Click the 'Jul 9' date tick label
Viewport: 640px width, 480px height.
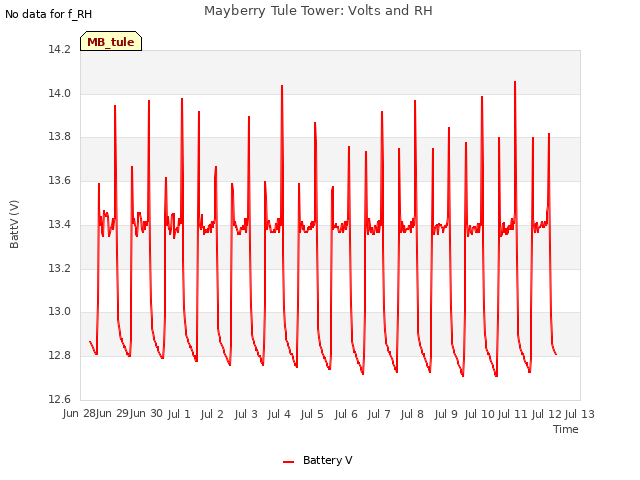tap(446, 414)
